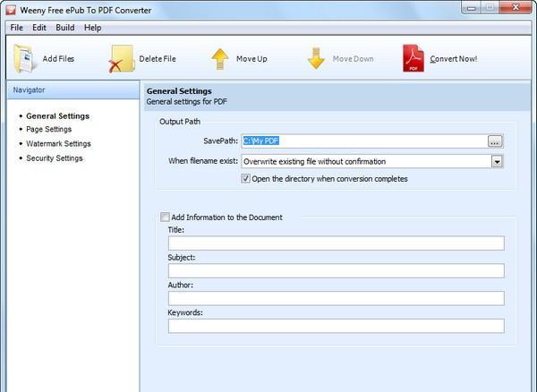The image size is (537, 392).
Task: Click the Add Files folder icon
Action: tap(24, 58)
